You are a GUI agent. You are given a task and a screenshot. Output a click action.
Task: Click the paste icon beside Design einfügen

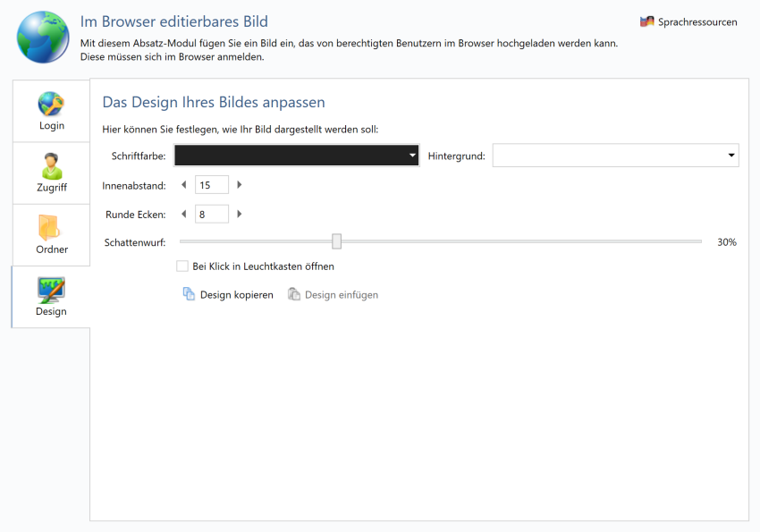coord(293,293)
